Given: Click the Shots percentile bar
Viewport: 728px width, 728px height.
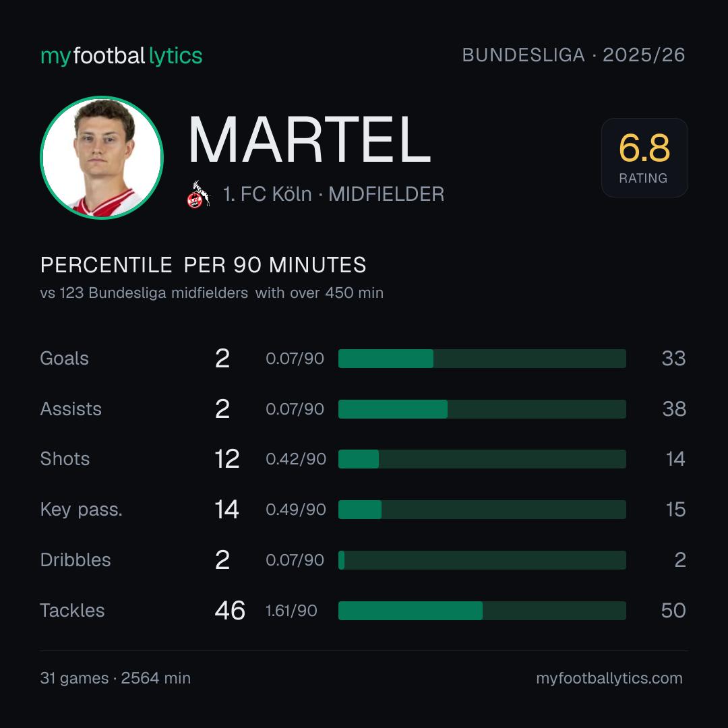Looking at the screenshot, I should click(x=482, y=459).
